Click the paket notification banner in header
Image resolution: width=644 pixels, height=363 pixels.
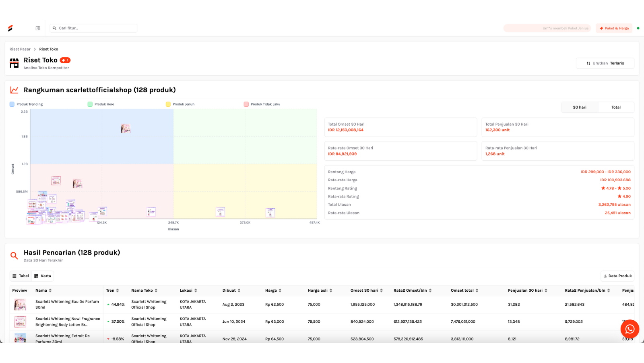point(547,28)
